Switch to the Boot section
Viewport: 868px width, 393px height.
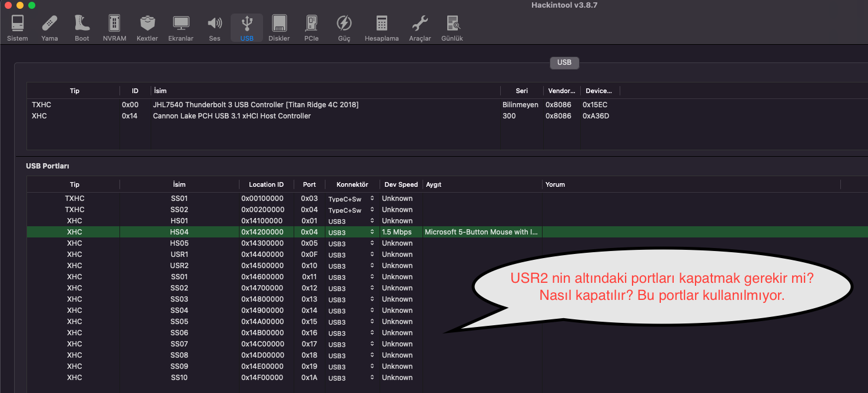click(82, 28)
